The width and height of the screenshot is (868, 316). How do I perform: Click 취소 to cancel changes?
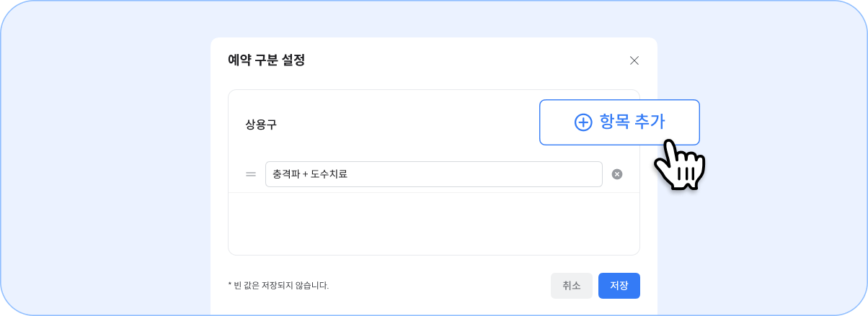(x=572, y=286)
